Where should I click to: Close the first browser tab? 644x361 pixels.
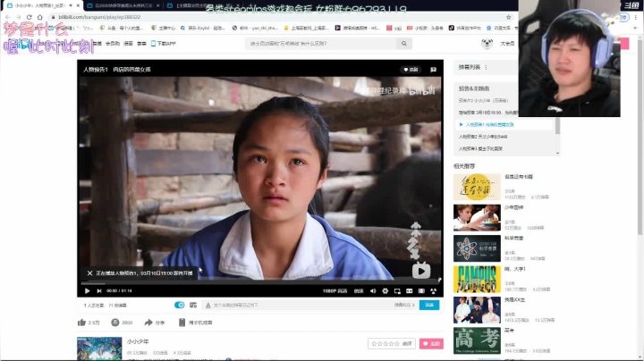78,5
